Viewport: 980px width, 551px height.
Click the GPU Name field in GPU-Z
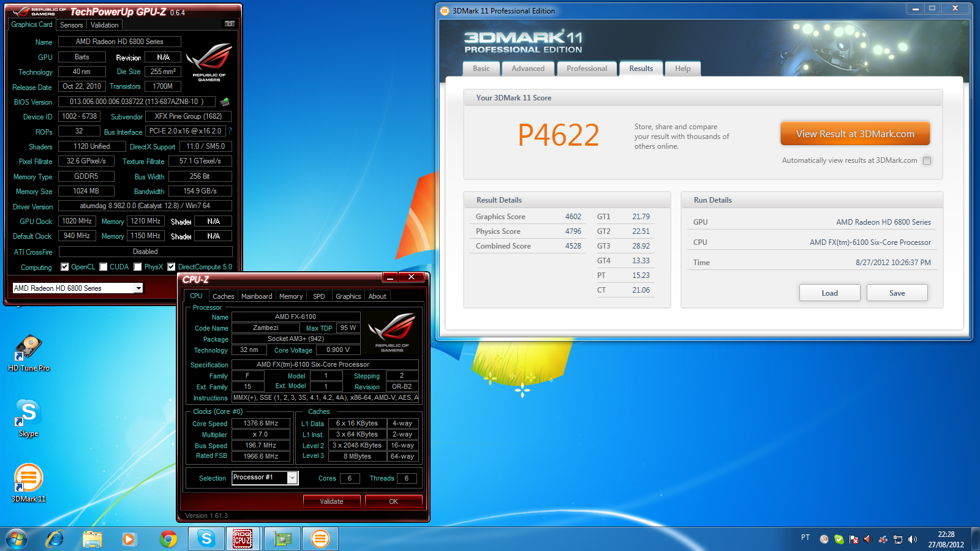(119, 42)
